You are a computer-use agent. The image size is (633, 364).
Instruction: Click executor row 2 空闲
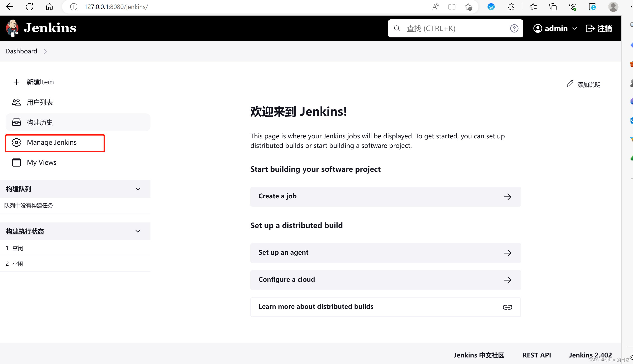75,264
